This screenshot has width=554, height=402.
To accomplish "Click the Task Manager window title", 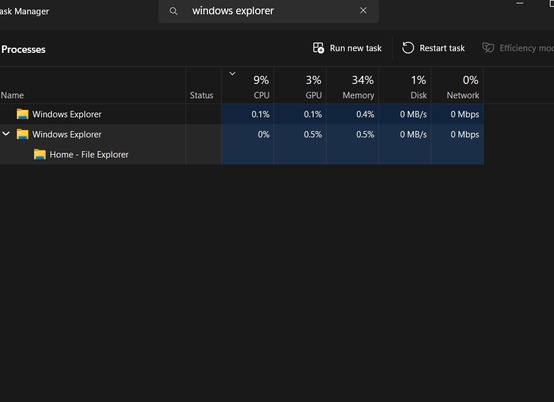I will (x=24, y=11).
